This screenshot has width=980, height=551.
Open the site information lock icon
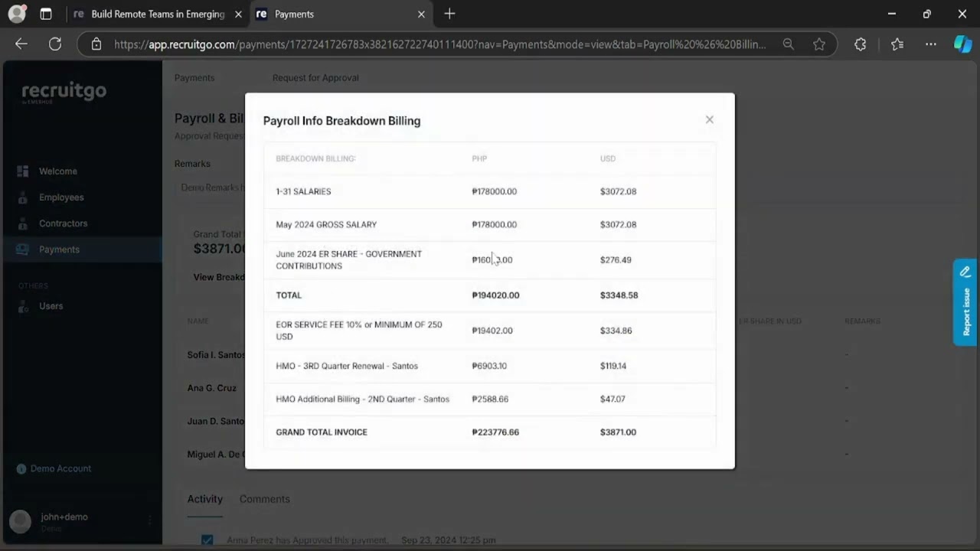coord(96,44)
